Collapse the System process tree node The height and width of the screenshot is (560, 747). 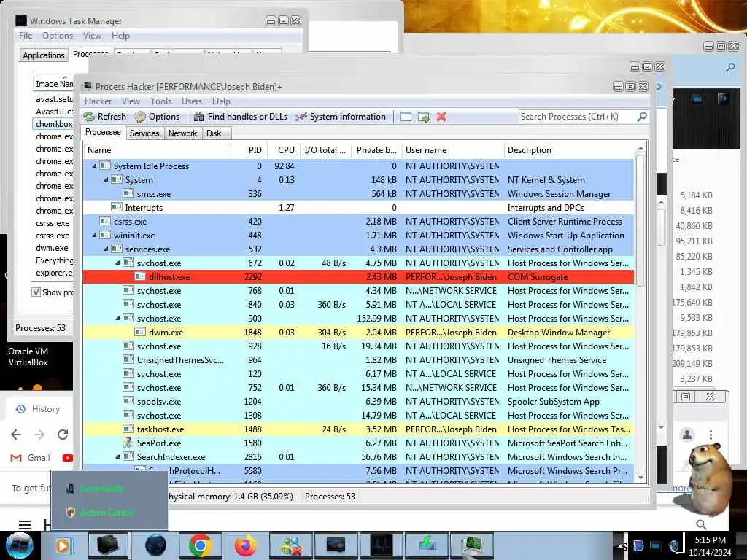tap(106, 179)
